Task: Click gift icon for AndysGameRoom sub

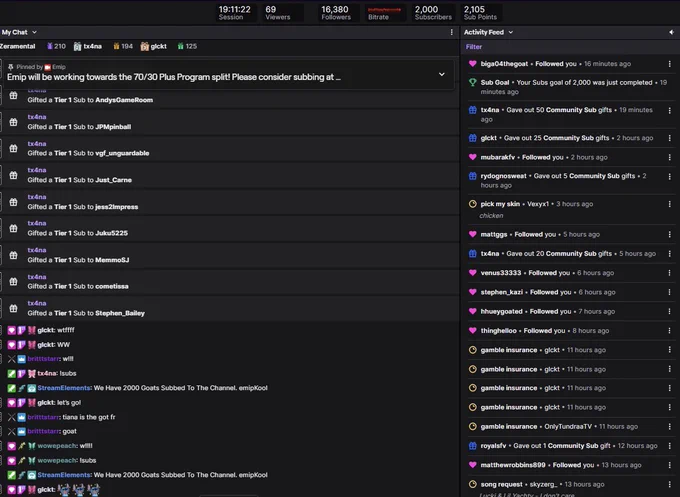Action: click(13, 95)
